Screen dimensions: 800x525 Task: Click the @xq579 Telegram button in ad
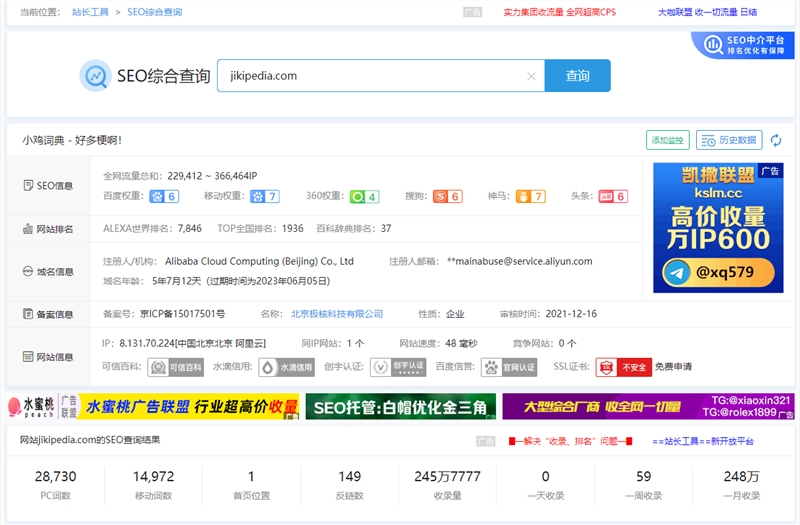tap(718, 272)
